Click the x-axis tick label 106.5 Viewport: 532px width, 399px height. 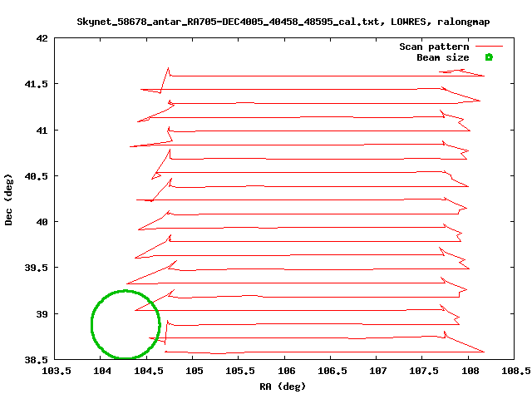tap(332, 371)
